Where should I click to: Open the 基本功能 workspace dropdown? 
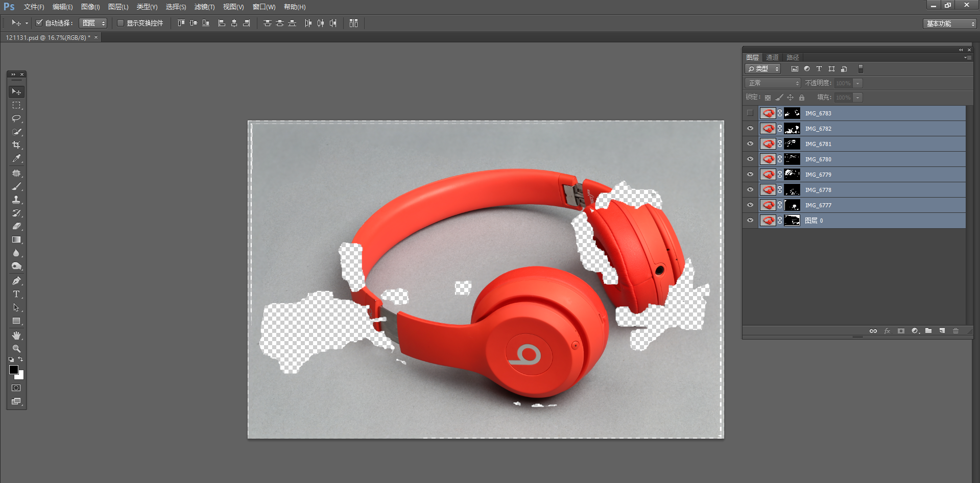pyautogui.click(x=949, y=23)
